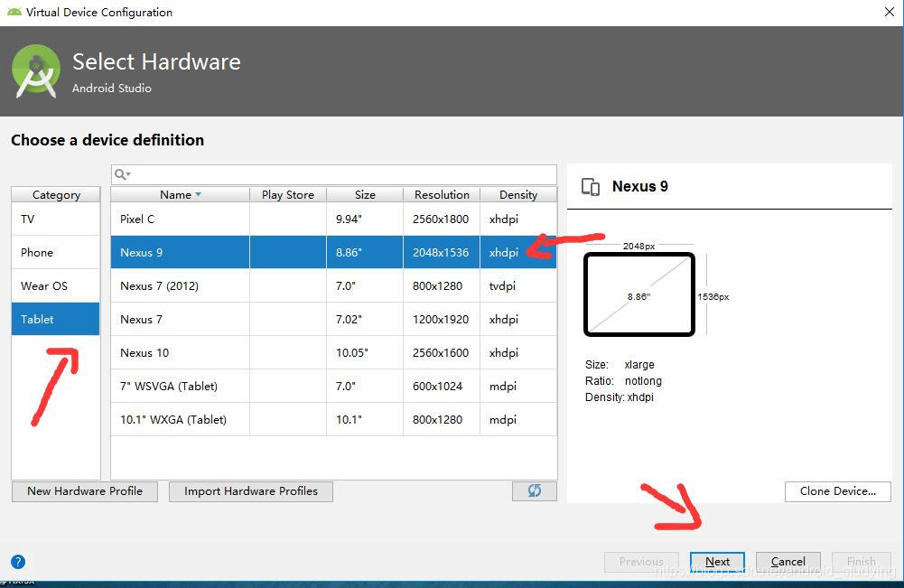This screenshot has height=588, width=904.
Task: Sort by Size column header
Action: 364,195
